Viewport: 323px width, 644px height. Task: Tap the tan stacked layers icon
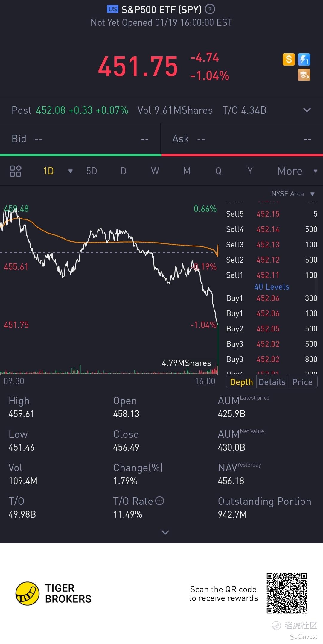[x=304, y=75]
